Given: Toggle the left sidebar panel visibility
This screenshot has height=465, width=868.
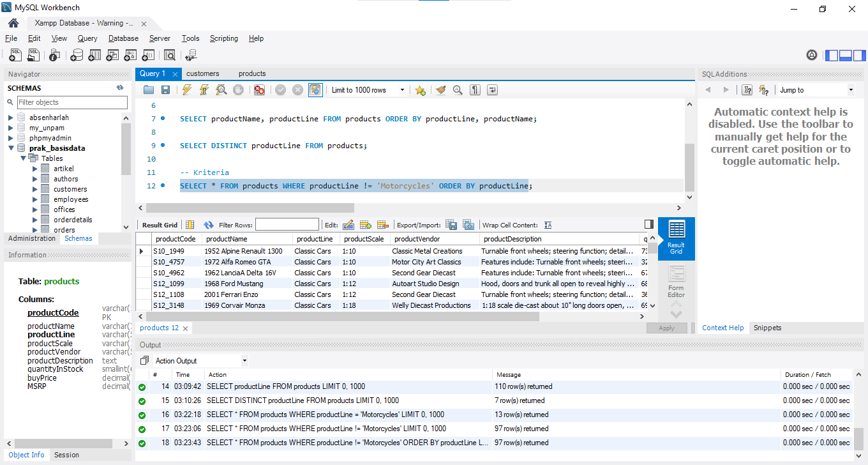Looking at the screenshot, I should pyautogui.click(x=832, y=56).
